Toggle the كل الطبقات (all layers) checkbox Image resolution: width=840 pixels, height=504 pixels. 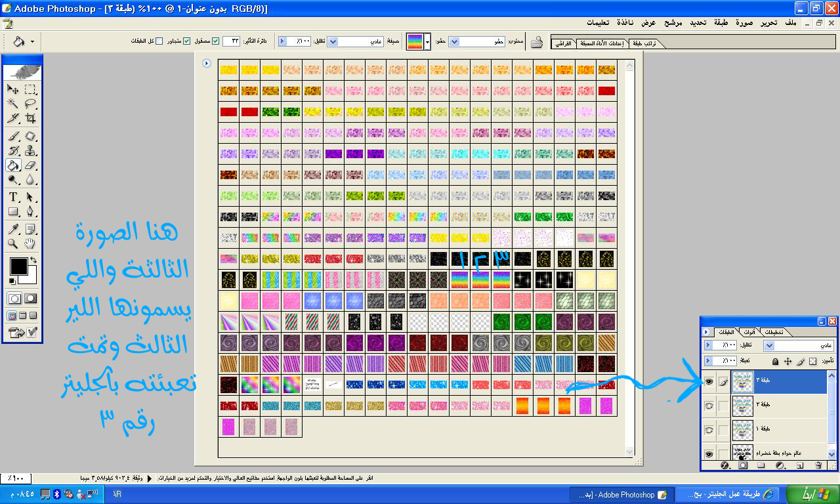pyautogui.click(x=159, y=41)
